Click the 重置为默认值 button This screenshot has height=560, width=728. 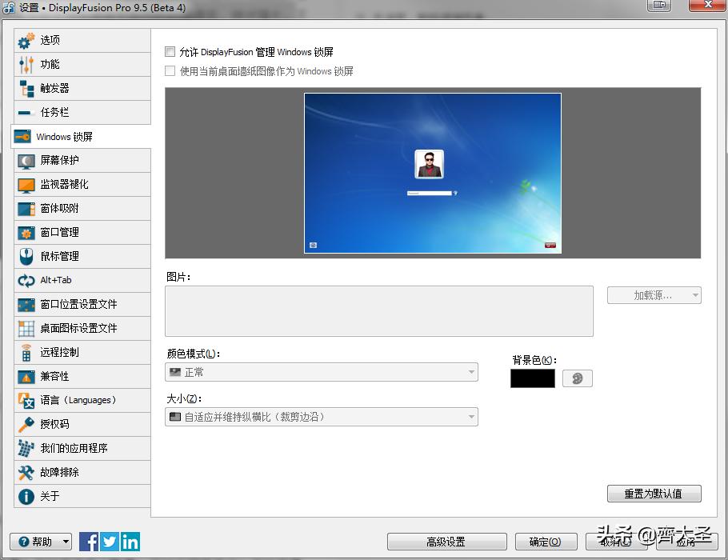pos(654,494)
